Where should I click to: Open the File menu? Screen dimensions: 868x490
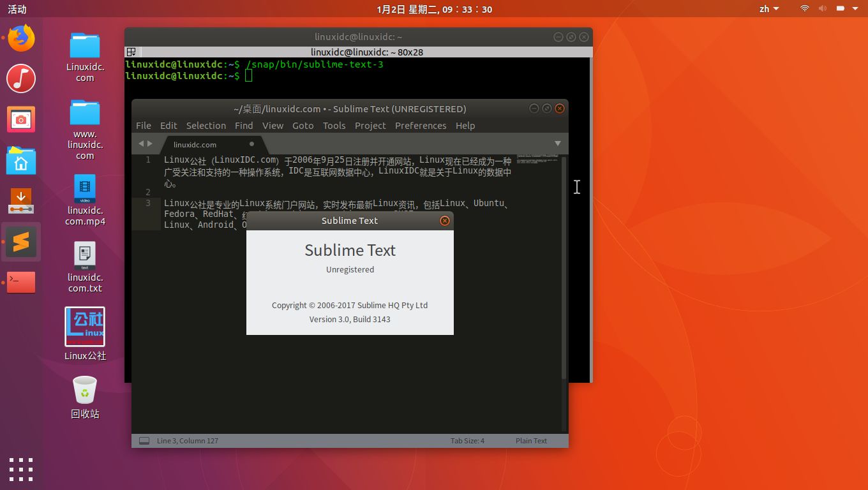tap(144, 126)
